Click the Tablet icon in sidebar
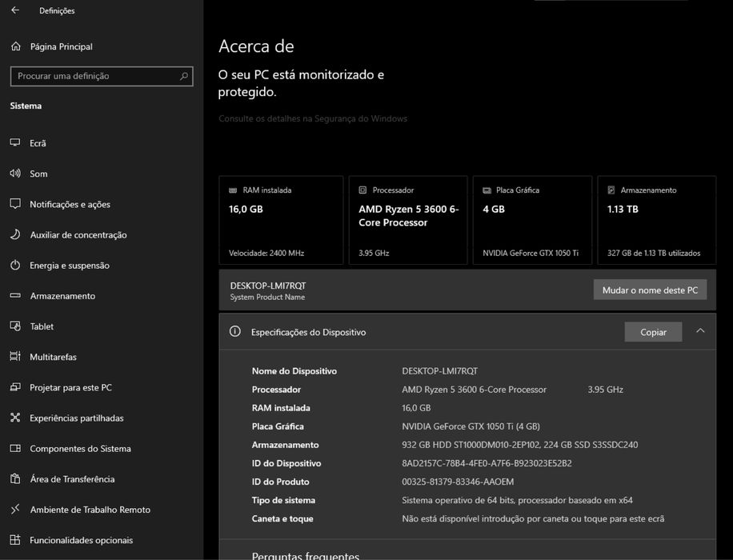The width and height of the screenshot is (733, 560). 15,326
